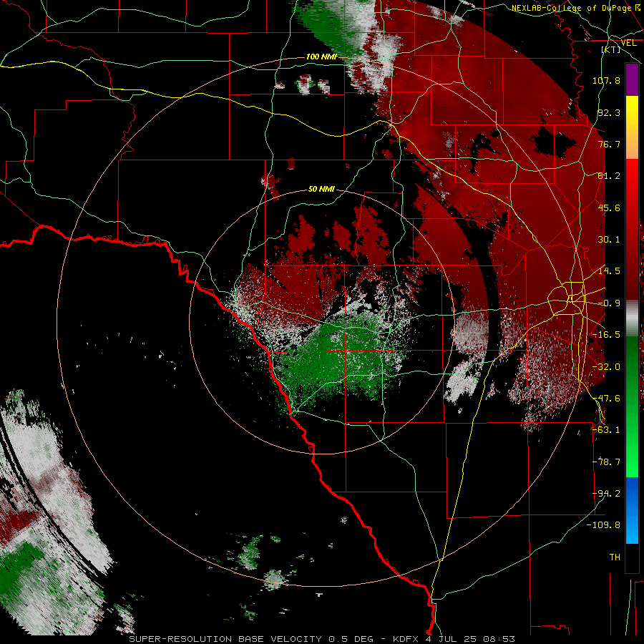The image size is (644, 644).
Task: Click the 30.1 velocity scale value
Action: click(609, 240)
